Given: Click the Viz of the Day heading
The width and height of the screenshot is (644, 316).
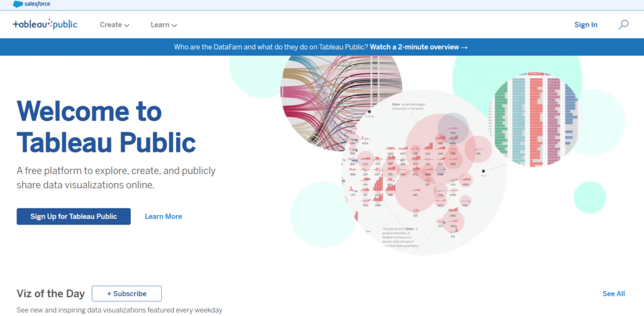Looking at the screenshot, I should [50, 294].
